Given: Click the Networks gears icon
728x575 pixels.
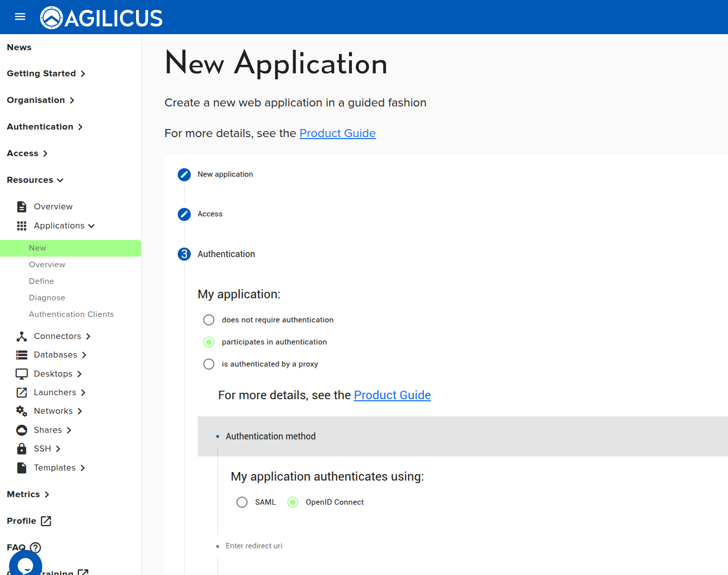Looking at the screenshot, I should 22,411.
